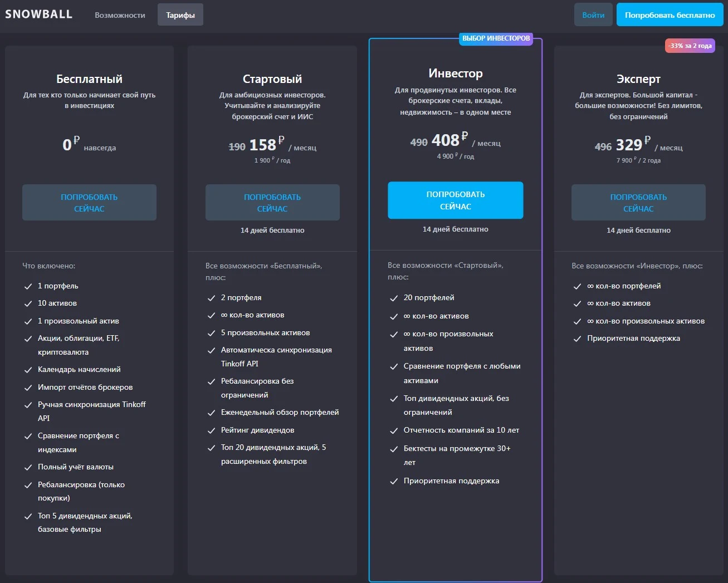Click the Ручная синхронизация Tinkoff API feature
Viewport: 728px width, 583px height.
[x=92, y=411]
